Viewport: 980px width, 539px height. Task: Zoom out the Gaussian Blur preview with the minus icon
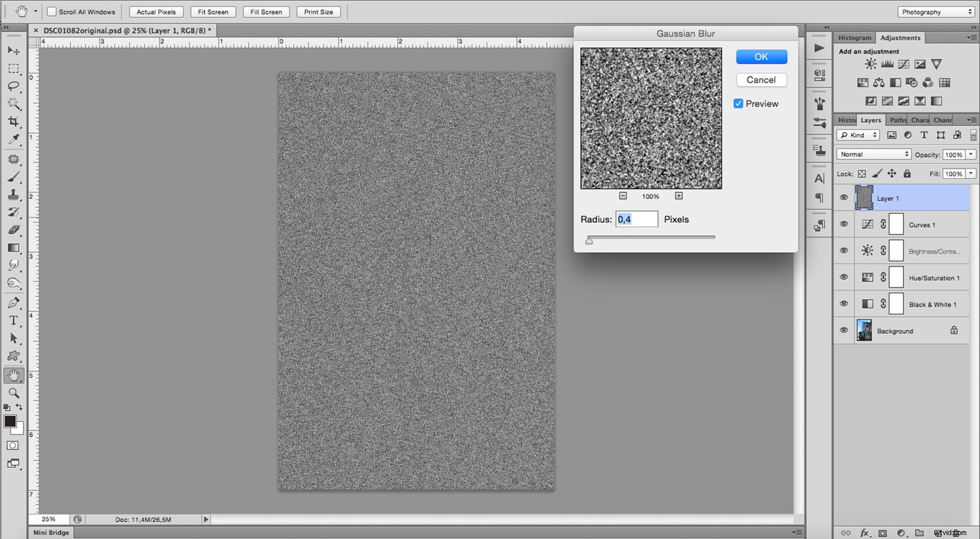[x=623, y=195]
